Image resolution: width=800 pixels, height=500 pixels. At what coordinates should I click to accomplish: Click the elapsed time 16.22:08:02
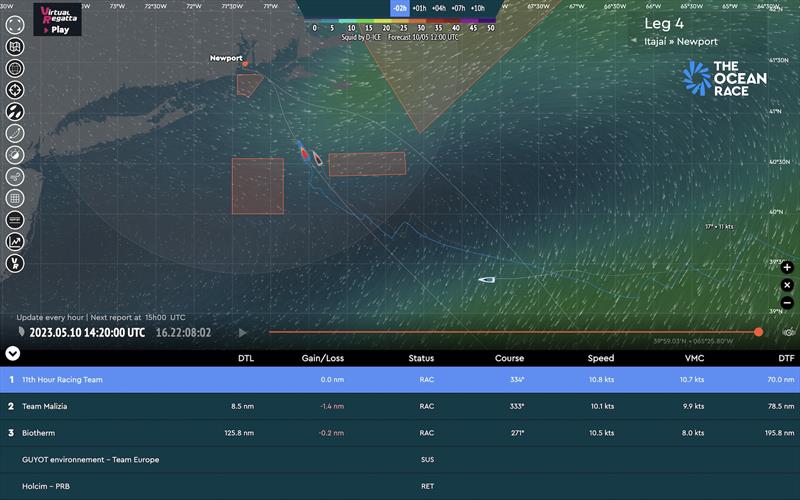(x=183, y=333)
